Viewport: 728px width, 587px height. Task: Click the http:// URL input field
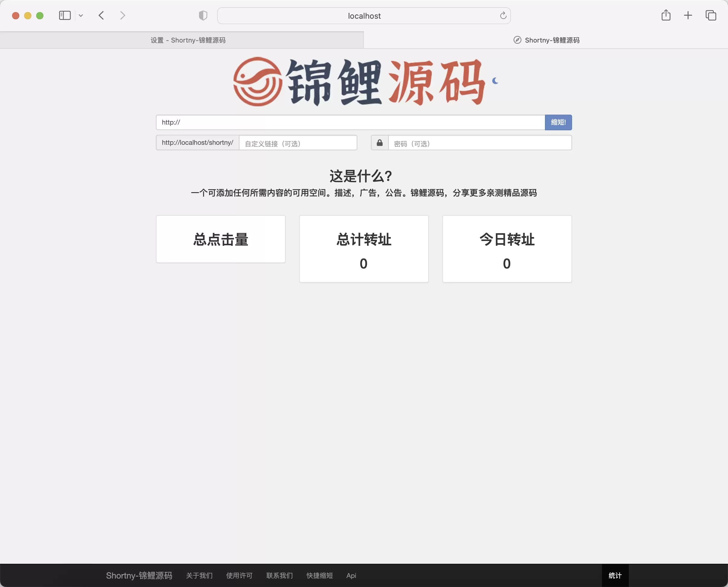click(350, 122)
